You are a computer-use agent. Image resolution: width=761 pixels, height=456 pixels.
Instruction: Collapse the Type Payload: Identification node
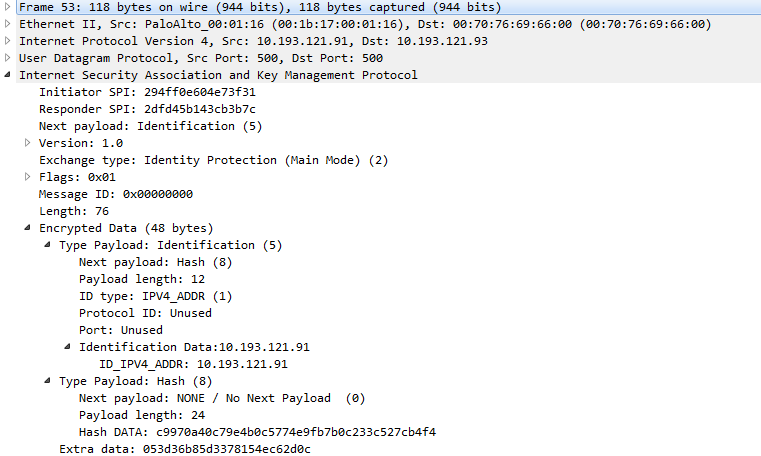click(x=48, y=245)
